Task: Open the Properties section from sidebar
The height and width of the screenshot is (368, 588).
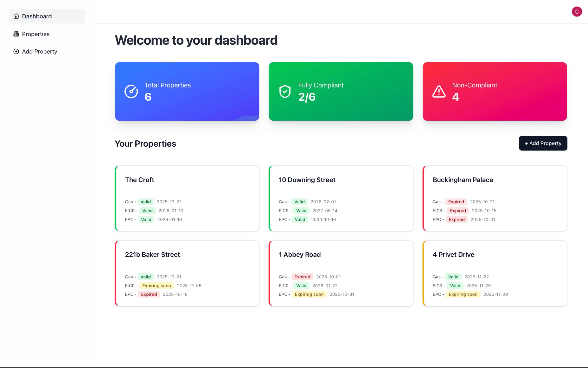Action: 35,34
